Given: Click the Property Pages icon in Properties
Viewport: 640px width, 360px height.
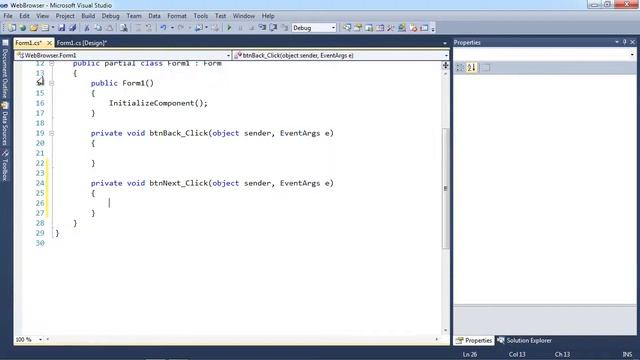Looking at the screenshot, I should click(x=486, y=68).
